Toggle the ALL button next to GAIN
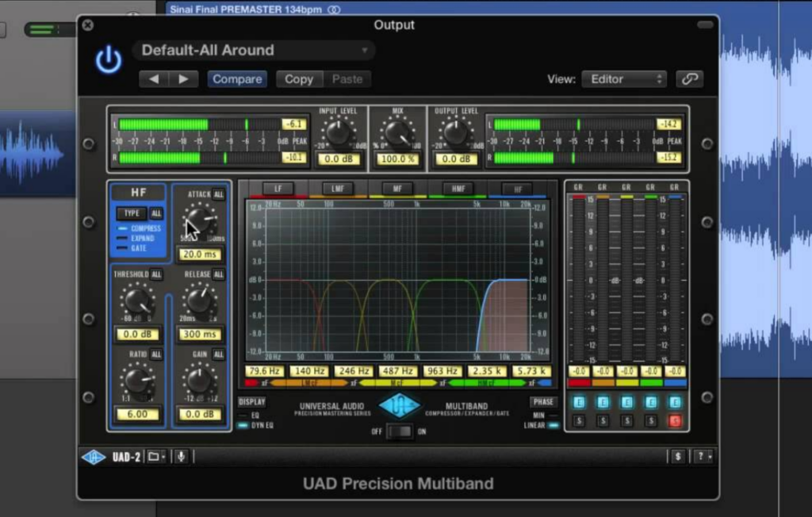Image resolution: width=812 pixels, height=517 pixels. [219, 354]
